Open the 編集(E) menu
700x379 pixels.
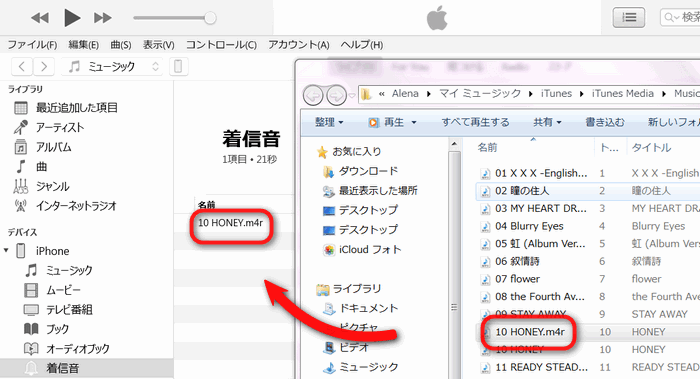click(x=83, y=45)
